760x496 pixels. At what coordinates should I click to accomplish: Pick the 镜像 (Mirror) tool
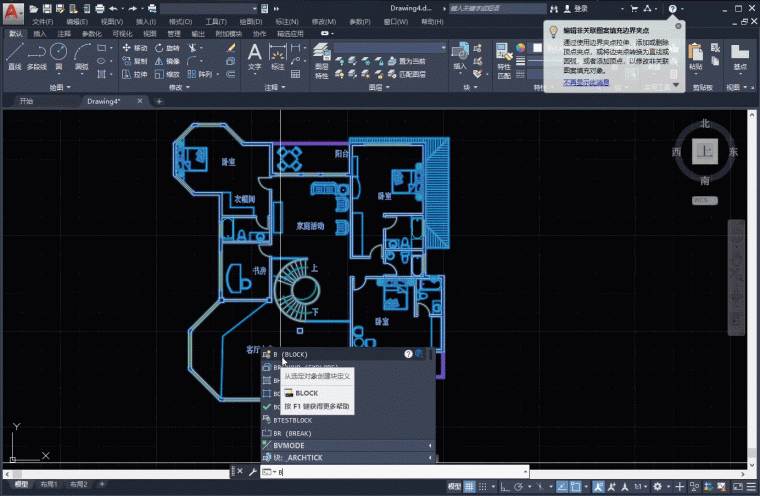167,60
